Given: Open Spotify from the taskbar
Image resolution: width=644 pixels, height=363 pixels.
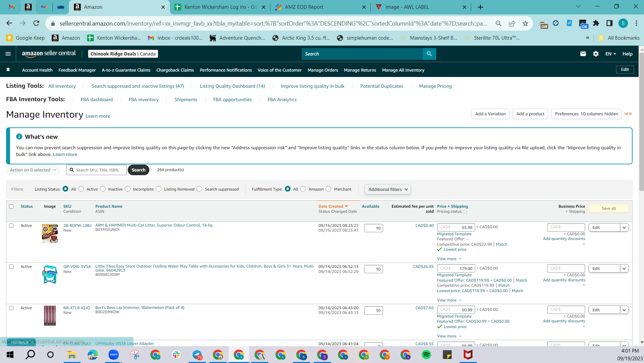Looking at the screenshot, I should [426, 355].
